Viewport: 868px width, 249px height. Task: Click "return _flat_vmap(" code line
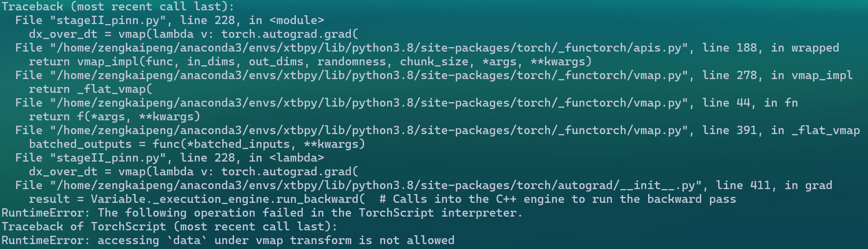coord(90,89)
